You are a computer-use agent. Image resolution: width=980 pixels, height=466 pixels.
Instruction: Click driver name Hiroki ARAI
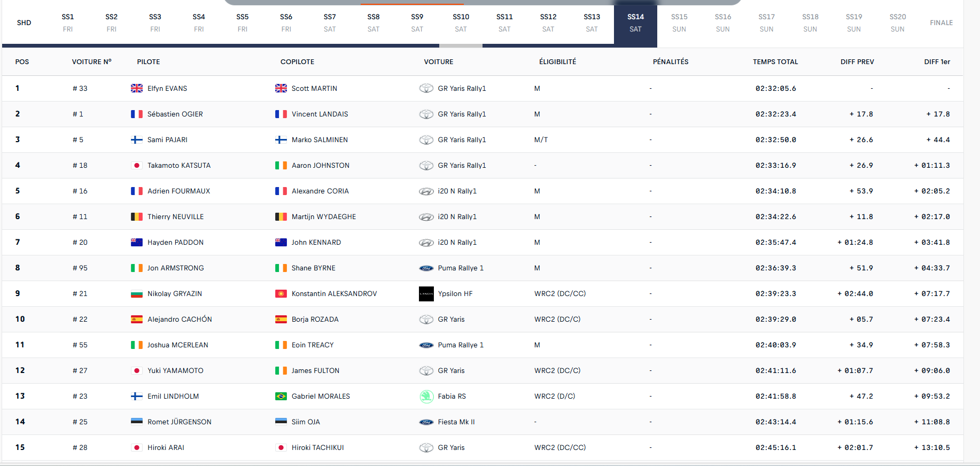pyautogui.click(x=166, y=448)
